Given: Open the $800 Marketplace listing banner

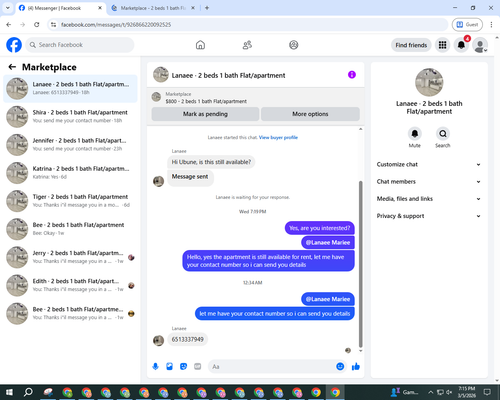Looking at the screenshot, I should (x=256, y=98).
